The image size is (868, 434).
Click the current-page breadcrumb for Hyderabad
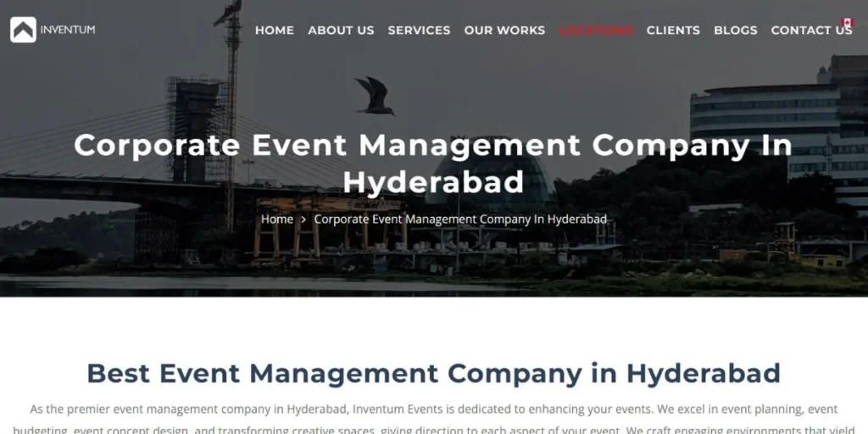460,220
